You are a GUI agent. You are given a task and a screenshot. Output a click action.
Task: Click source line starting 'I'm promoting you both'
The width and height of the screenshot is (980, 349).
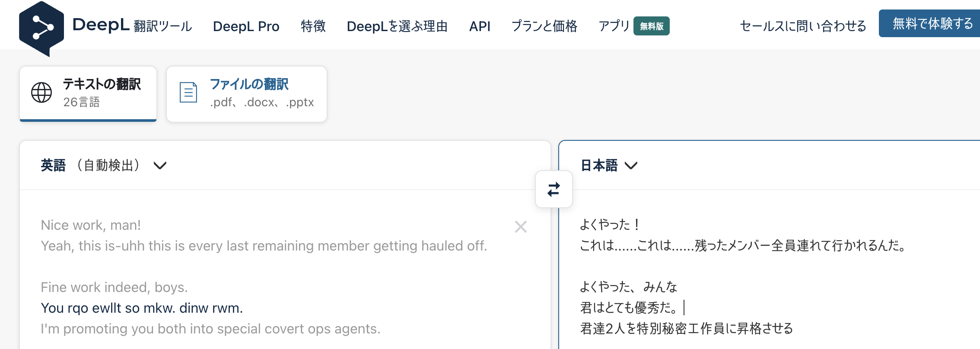coord(210,329)
